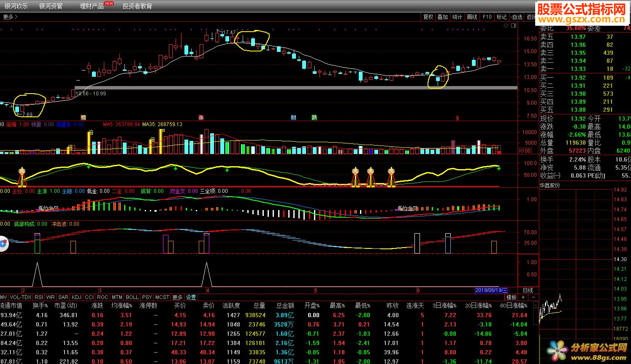Screen dimensions: 631x364
Task: Sort by the 涨跌 column header
Action: pos(97,305)
